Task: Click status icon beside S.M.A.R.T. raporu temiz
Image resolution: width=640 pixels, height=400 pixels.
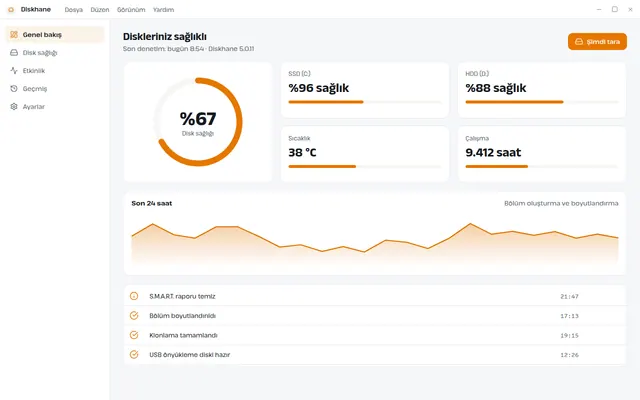Action: point(134,296)
